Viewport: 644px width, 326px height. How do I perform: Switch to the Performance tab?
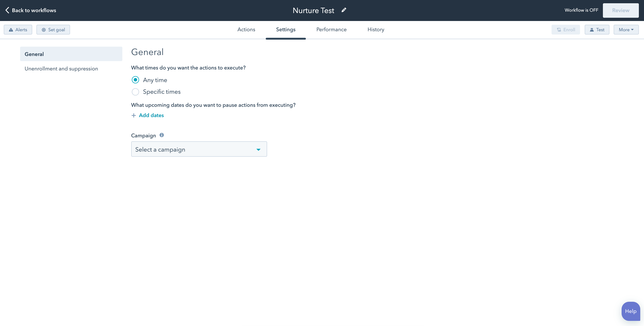click(331, 30)
